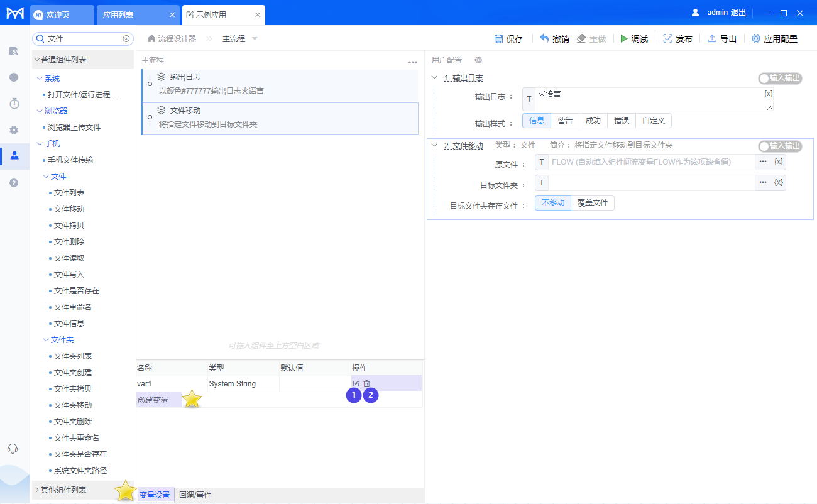Select 成功 output style

pyautogui.click(x=593, y=121)
